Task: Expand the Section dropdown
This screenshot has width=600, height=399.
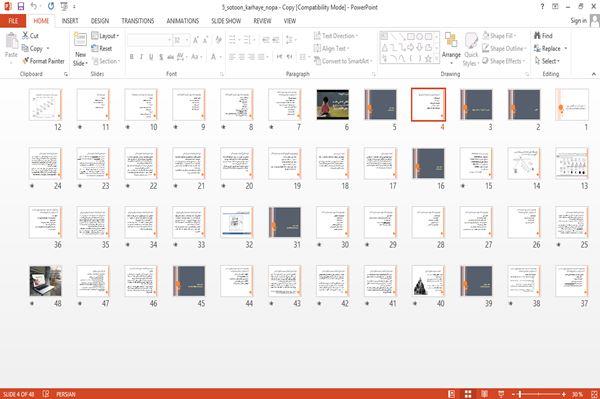Action: (106, 61)
